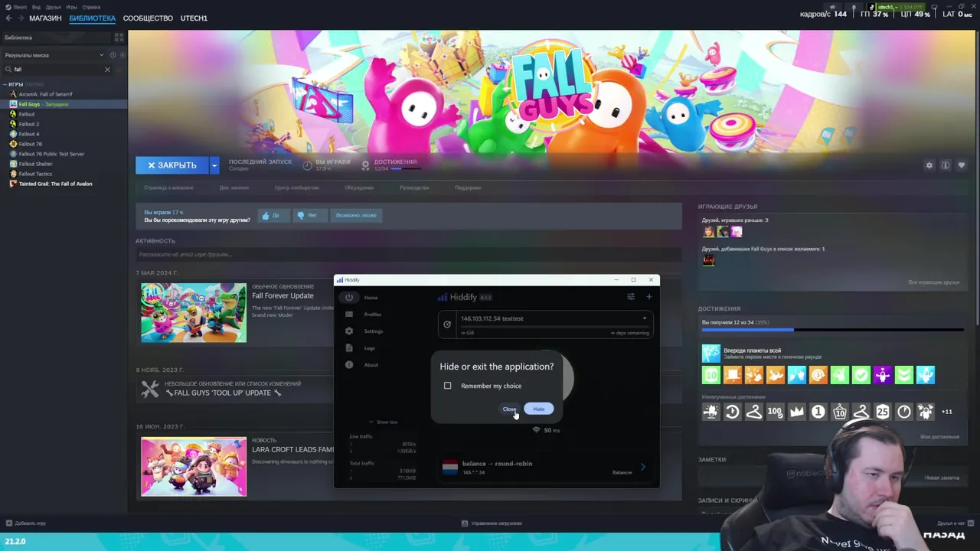Expand the search results dropdown
The width and height of the screenshot is (980, 551).
[101, 55]
